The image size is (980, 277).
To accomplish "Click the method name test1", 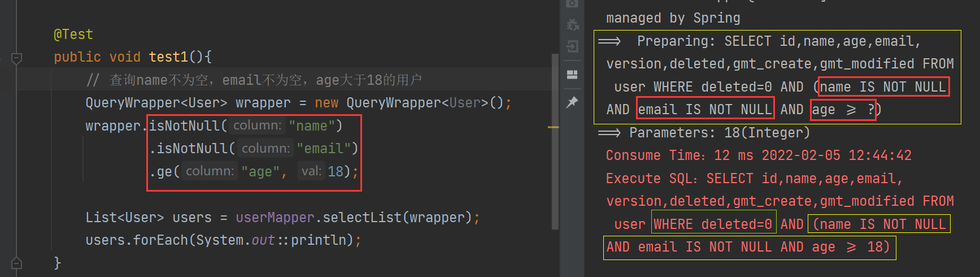I will 168,57.
